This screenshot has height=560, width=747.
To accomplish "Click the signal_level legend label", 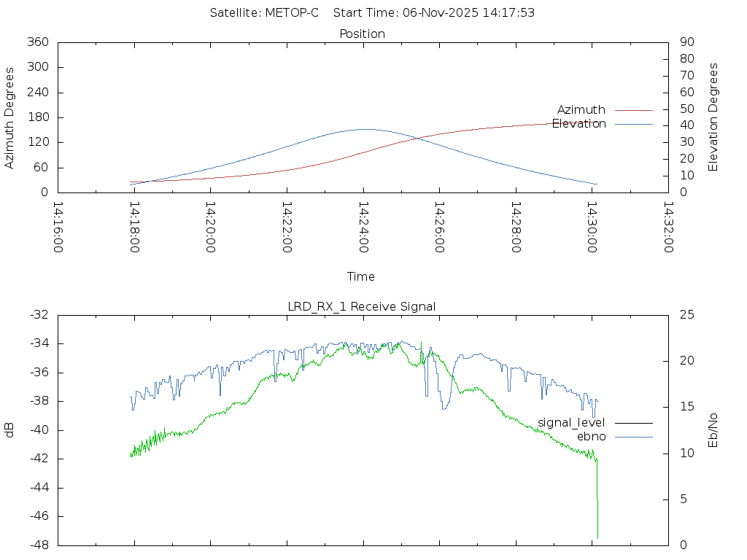I will [x=571, y=422].
